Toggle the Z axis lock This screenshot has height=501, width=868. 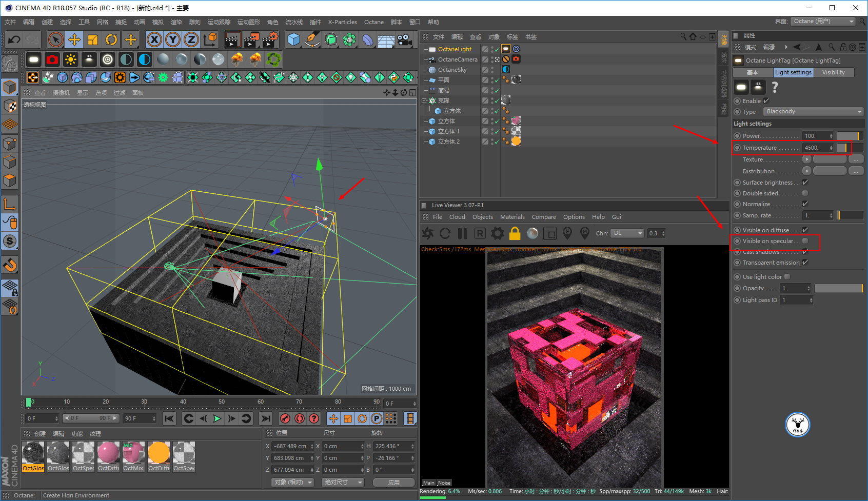point(191,39)
